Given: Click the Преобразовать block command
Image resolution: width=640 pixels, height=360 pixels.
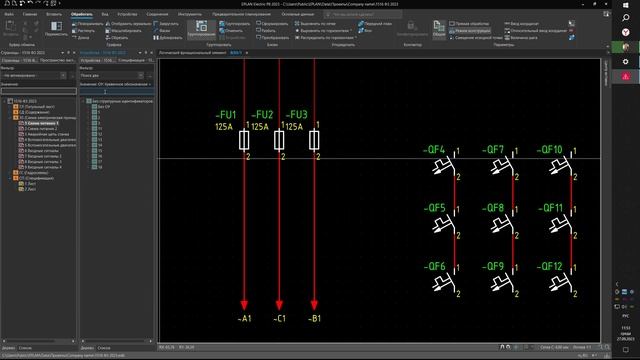Looking at the screenshot, I should (x=273, y=38).
